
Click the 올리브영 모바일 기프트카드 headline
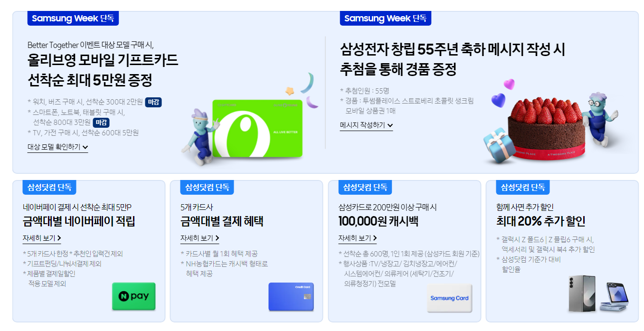(103, 61)
